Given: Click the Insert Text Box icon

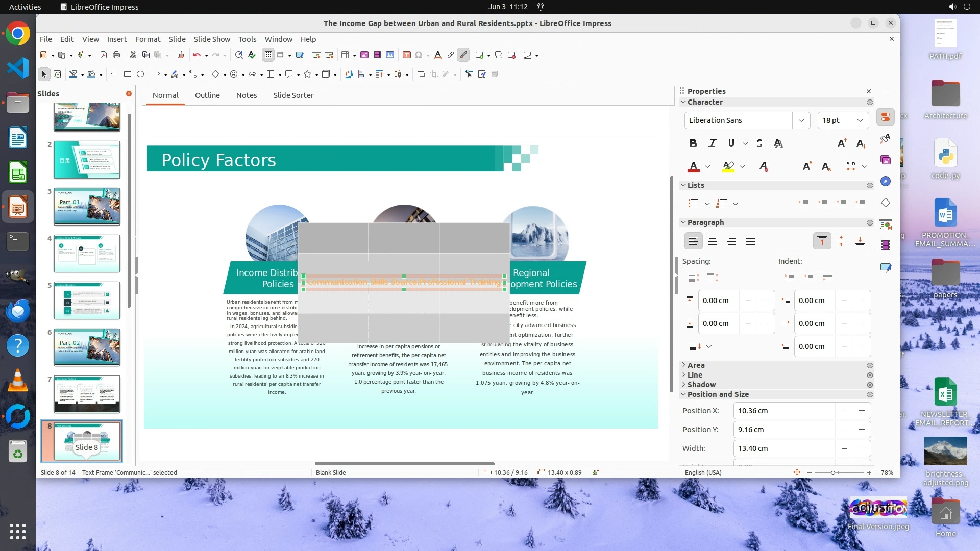Looking at the screenshot, I should pos(406,55).
